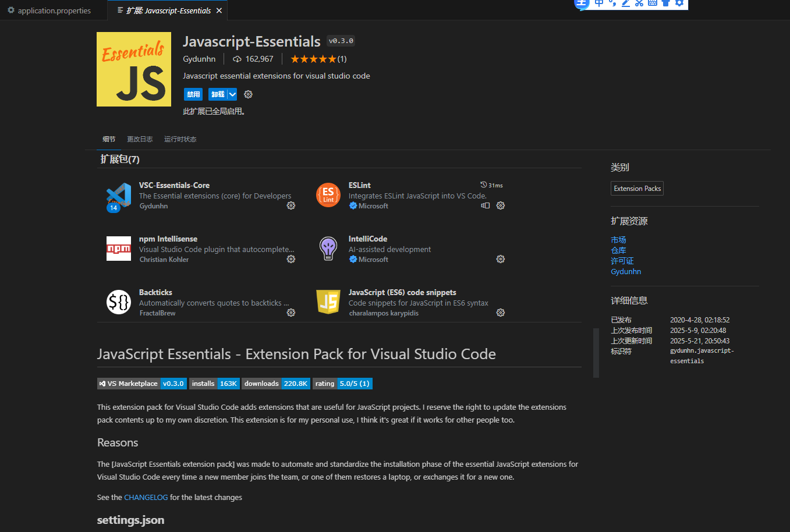790x532 pixels.
Task: Open gear menu for npm Intellisense
Action: [291, 259]
